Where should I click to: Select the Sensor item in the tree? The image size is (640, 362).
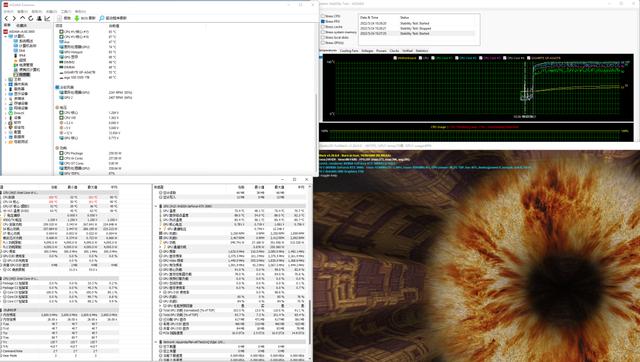click(x=22, y=75)
